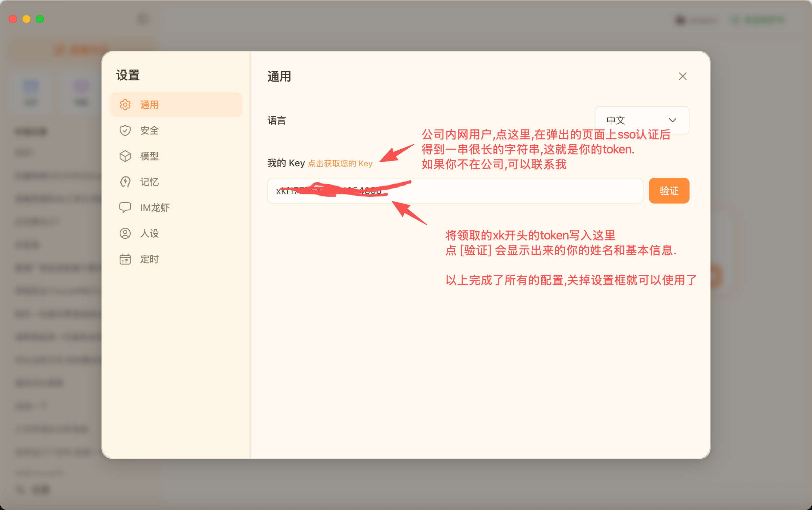
Task: Click the chat bubble icon beside IM龙虾
Action: [x=126, y=208]
